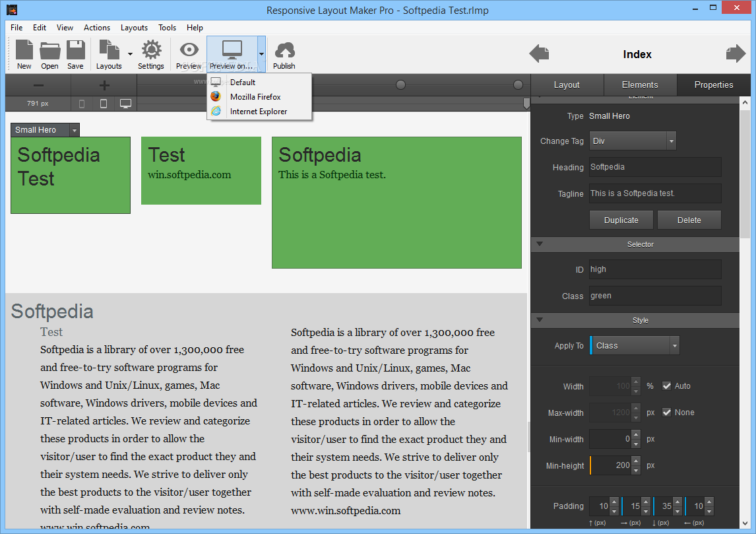756x534 pixels.
Task: Increase Min-width value stepper
Action: (636, 434)
